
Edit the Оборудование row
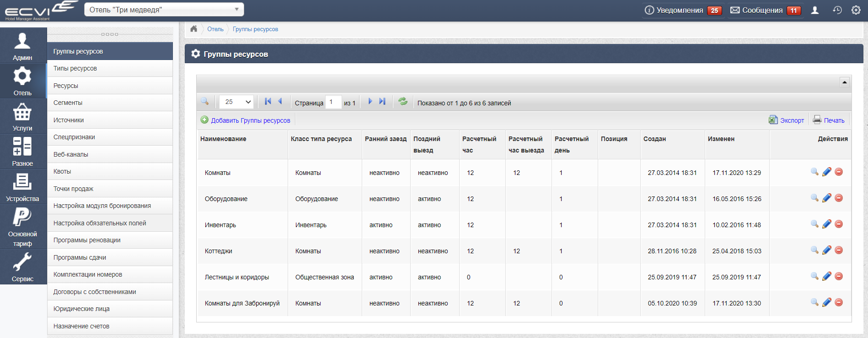tap(827, 198)
